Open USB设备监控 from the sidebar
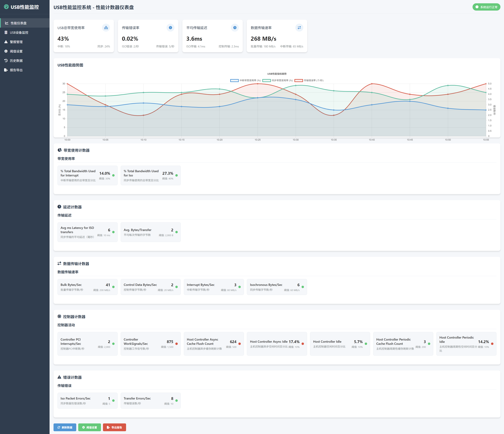This screenshot has width=504, height=434. [x=19, y=33]
